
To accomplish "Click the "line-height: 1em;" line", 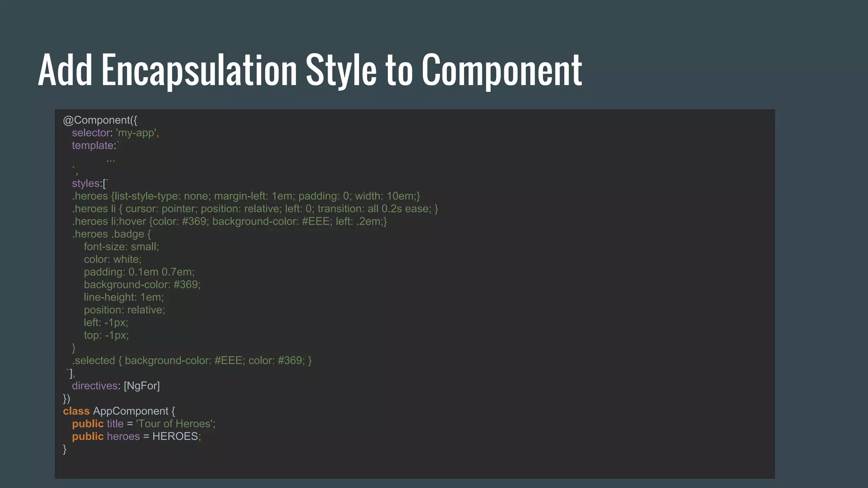I will [x=123, y=297].
